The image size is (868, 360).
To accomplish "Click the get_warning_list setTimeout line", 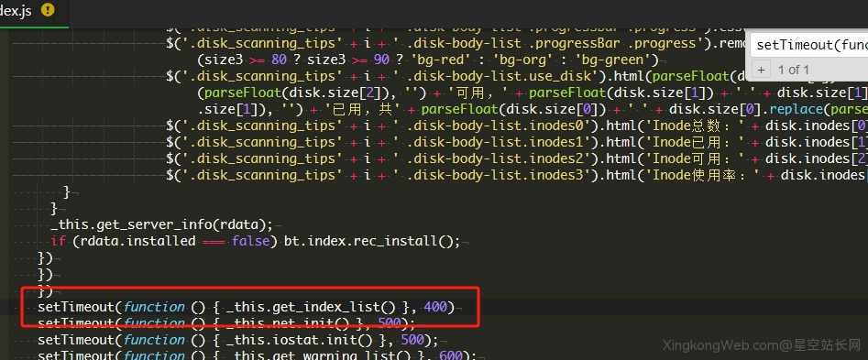I will point(257,355).
